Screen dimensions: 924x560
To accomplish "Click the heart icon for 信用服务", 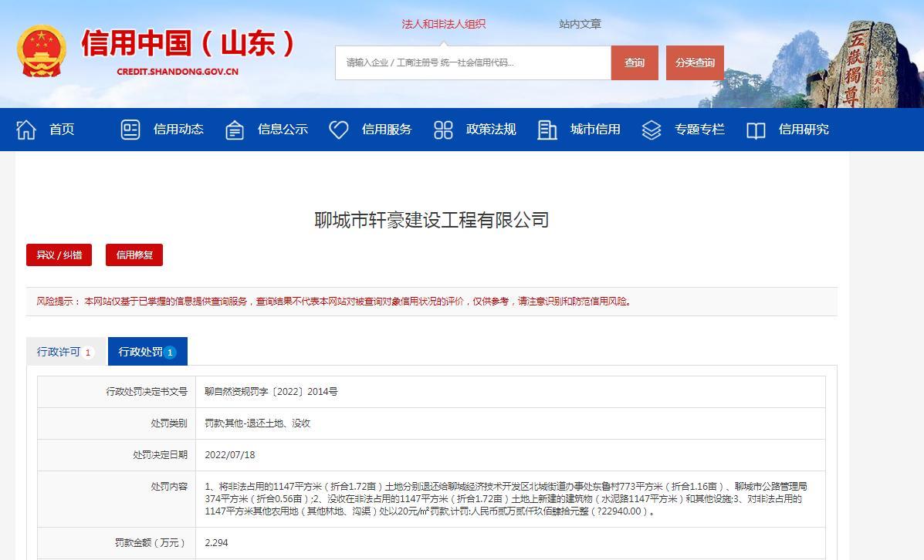I will 339,130.
